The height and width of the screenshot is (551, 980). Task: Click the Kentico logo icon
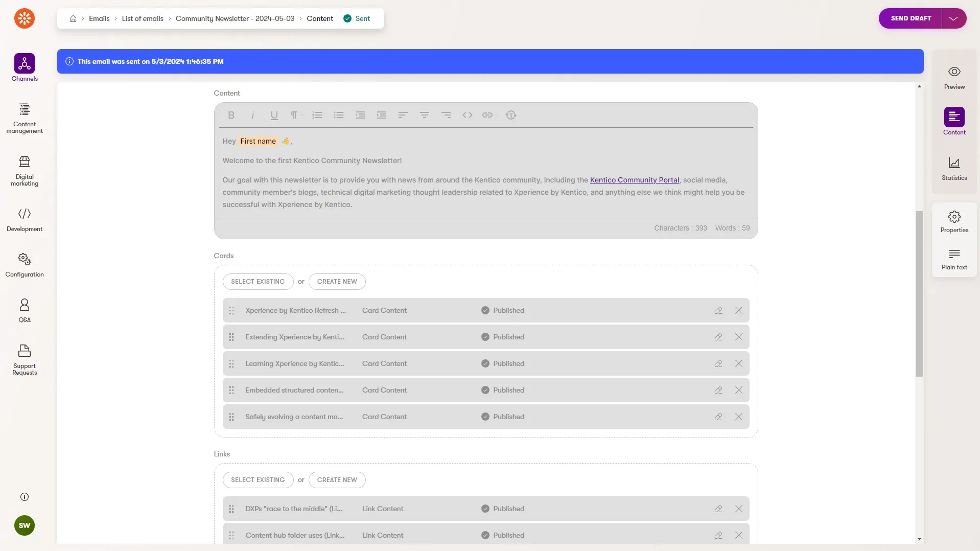pyautogui.click(x=24, y=18)
